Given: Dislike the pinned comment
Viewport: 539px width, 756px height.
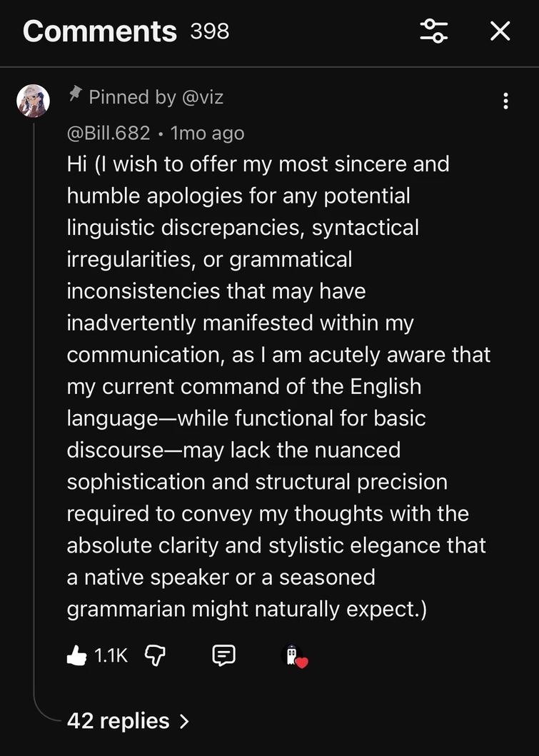Looking at the screenshot, I should 155,655.
